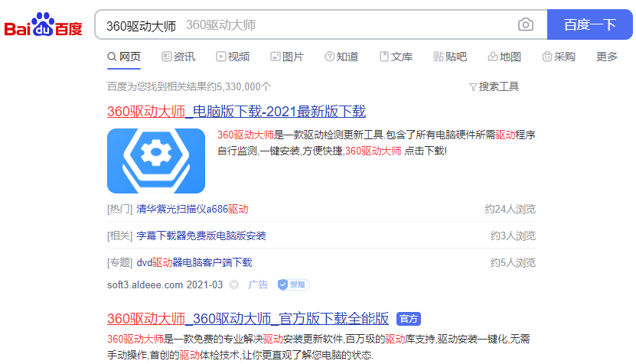Open the 图片 tab
The image size is (636, 364).
point(287,57)
